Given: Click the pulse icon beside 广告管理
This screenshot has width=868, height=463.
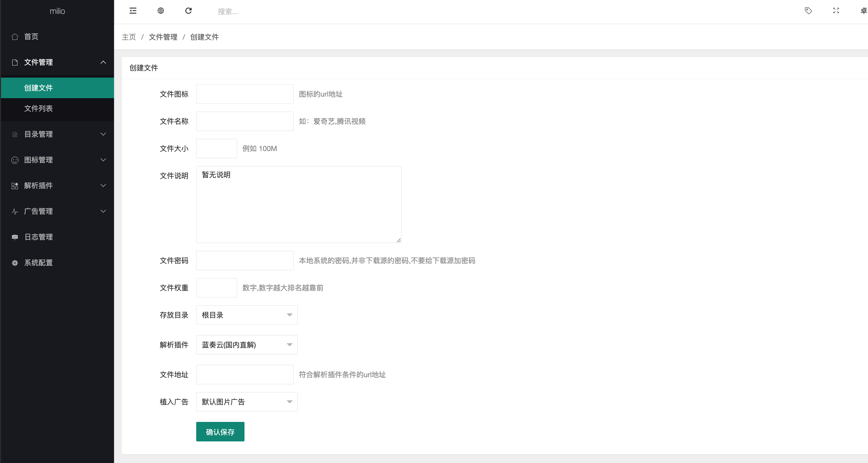Looking at the screenshot, I should click(15, 211).
